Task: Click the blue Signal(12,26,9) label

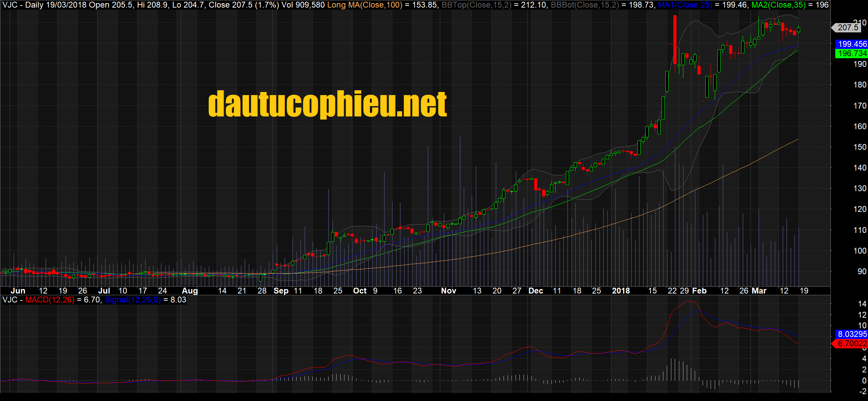Action: coord(132,300)
